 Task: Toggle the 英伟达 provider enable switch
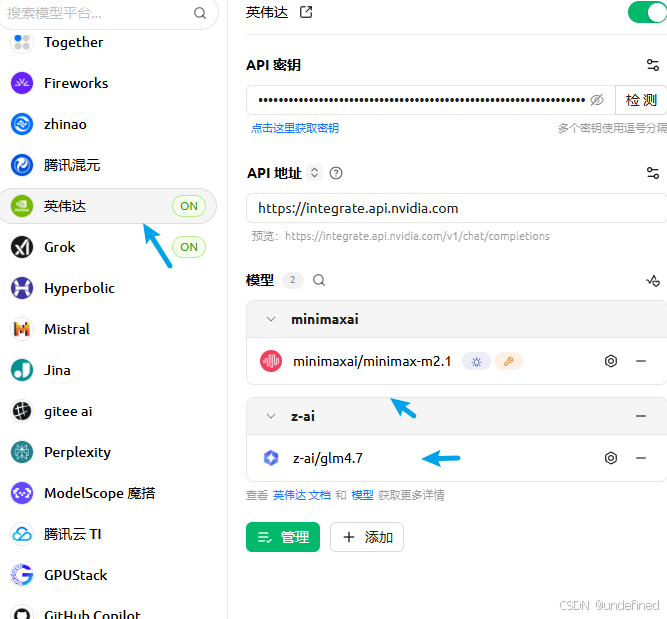coord(647,12)
